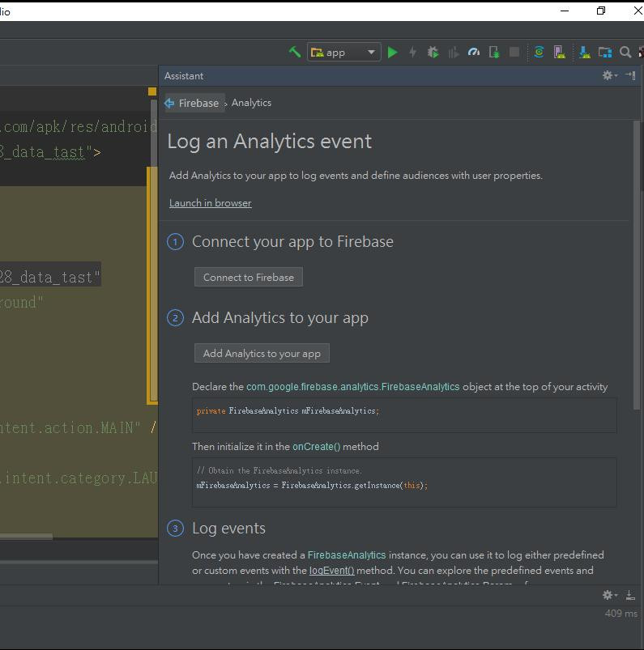Screen dimensions: 644x650
Task: Click the onCreate() highlighted text
Action: pos(316,447)
